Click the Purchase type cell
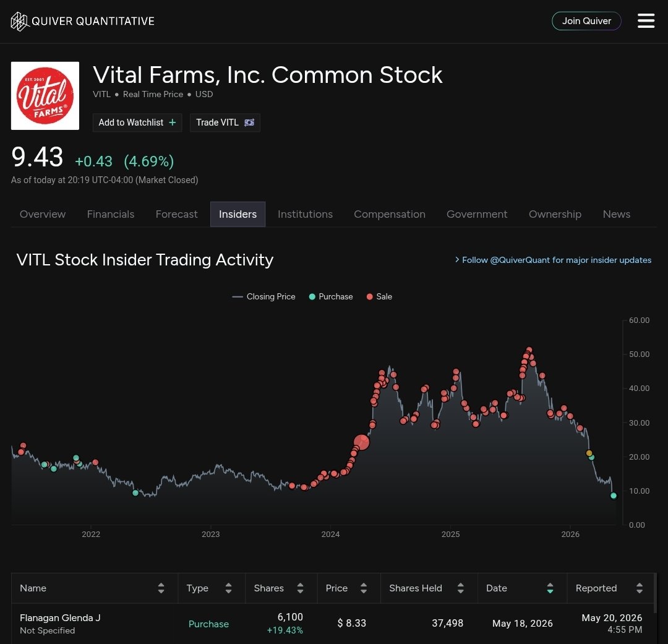This screenshot has width=668, height=644. click(209, 624)
